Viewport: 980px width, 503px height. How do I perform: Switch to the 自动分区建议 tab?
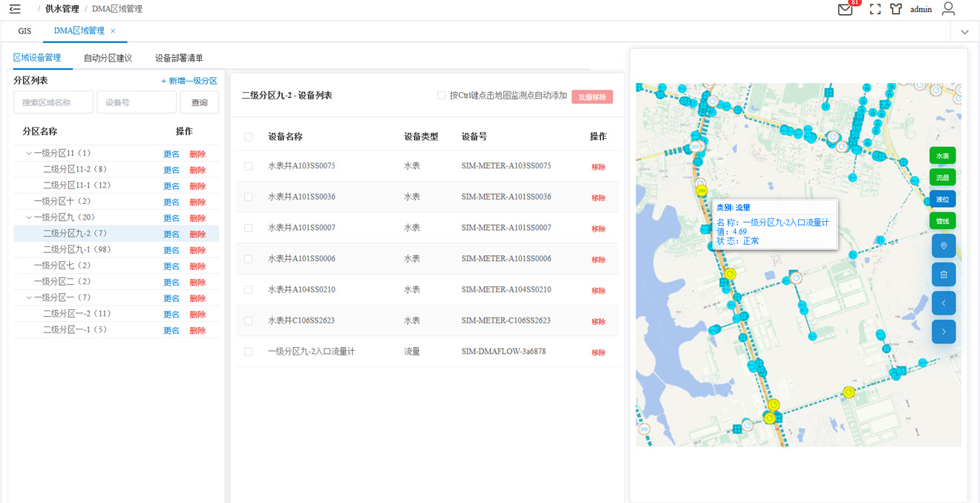pos(108,58)
